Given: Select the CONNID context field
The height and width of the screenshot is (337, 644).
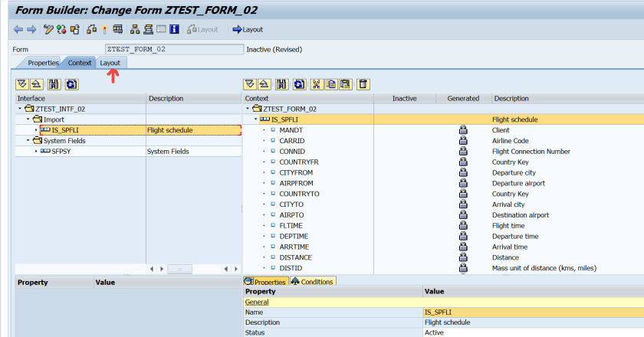Looking at the screenshot, I should [x=292, y=152].
